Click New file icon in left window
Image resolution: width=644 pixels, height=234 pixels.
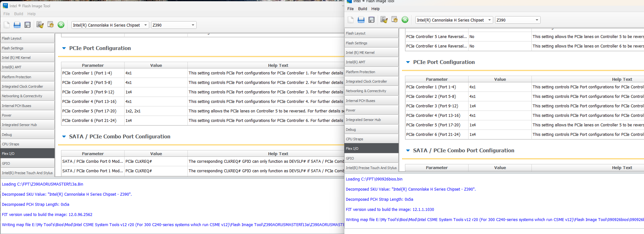coord(7,25)
